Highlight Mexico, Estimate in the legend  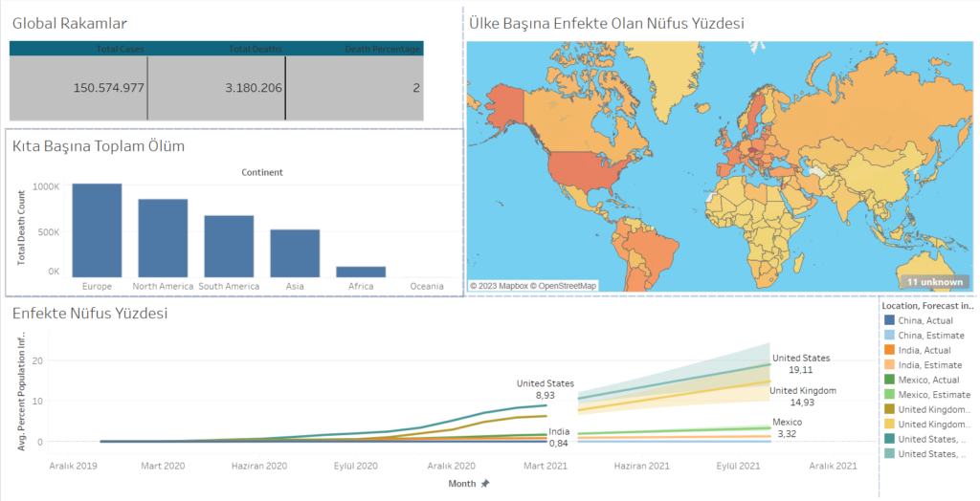932,394
